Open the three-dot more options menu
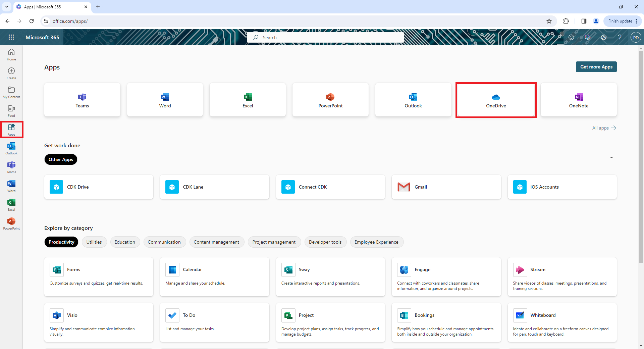 pos(611,157)
